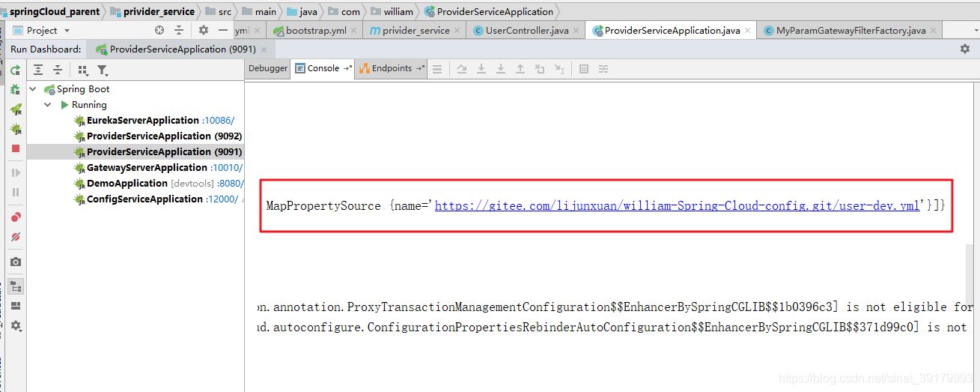The image size is (980, 392).
Task: Click Collapse All in the Run Dashboard toolbar
Action: (x=58, y=70)
